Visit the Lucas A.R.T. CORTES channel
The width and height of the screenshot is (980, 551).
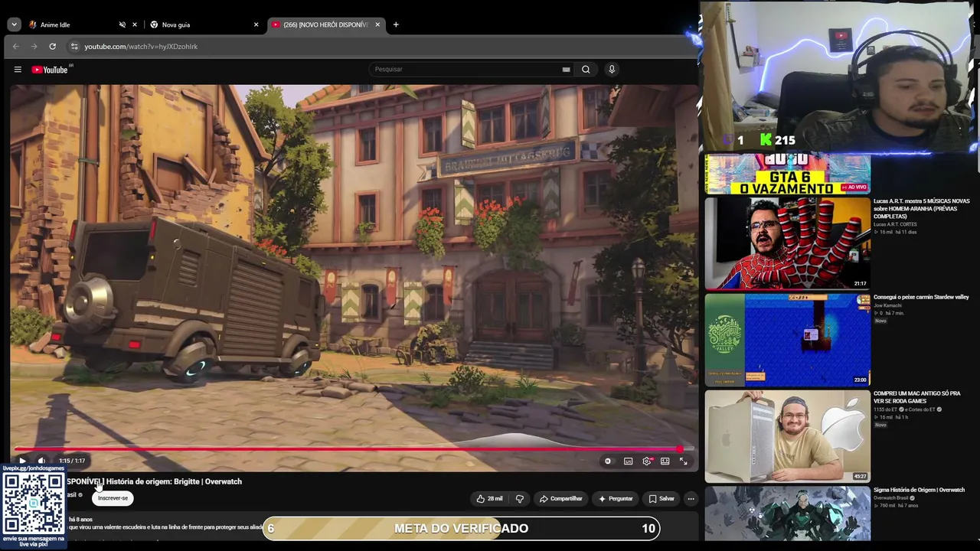click(895, 224)
